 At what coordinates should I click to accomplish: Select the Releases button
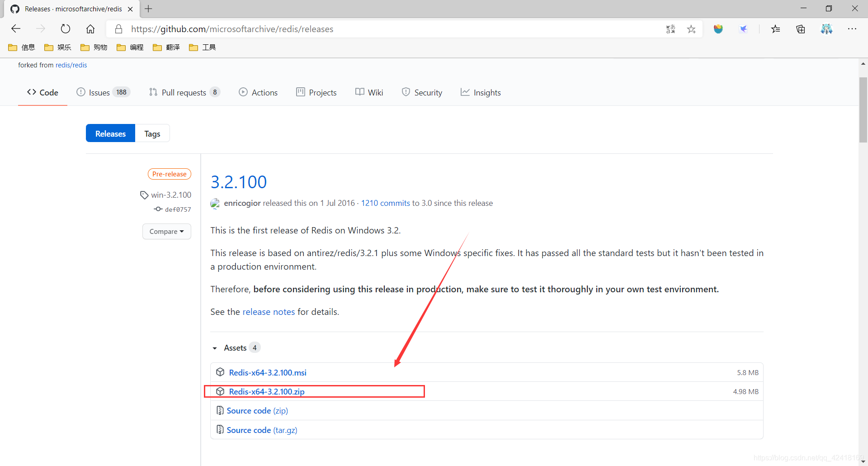(110, 133)
